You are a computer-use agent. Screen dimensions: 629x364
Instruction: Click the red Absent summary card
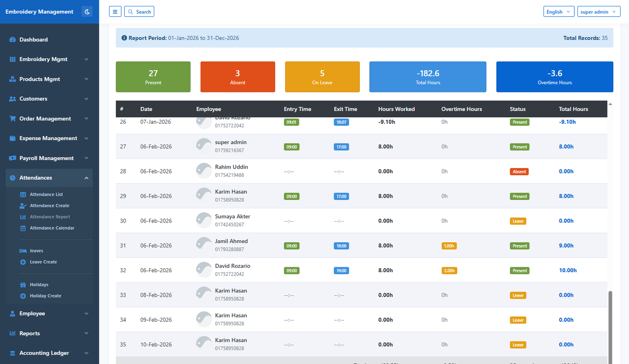pyautogui.click(x=238, y=77)
